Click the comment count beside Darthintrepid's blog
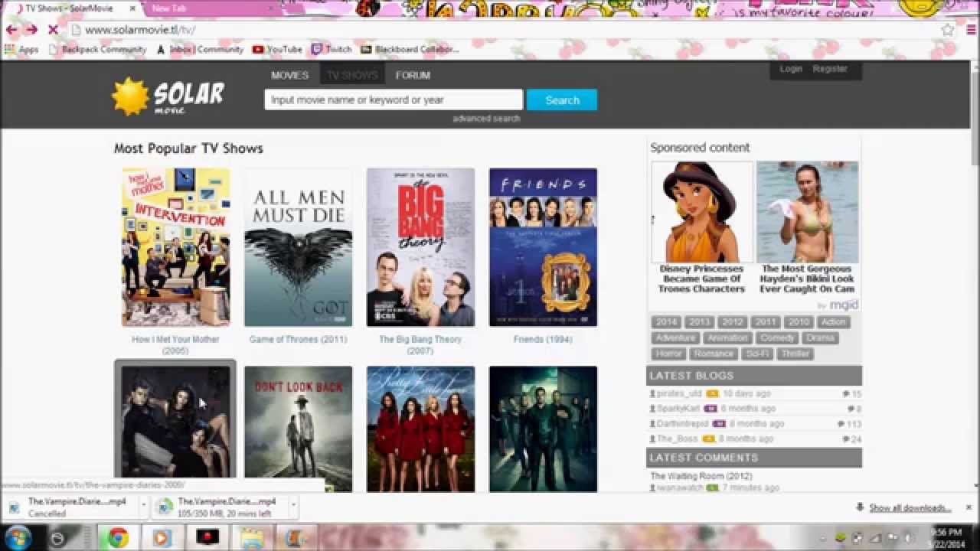 852,423
